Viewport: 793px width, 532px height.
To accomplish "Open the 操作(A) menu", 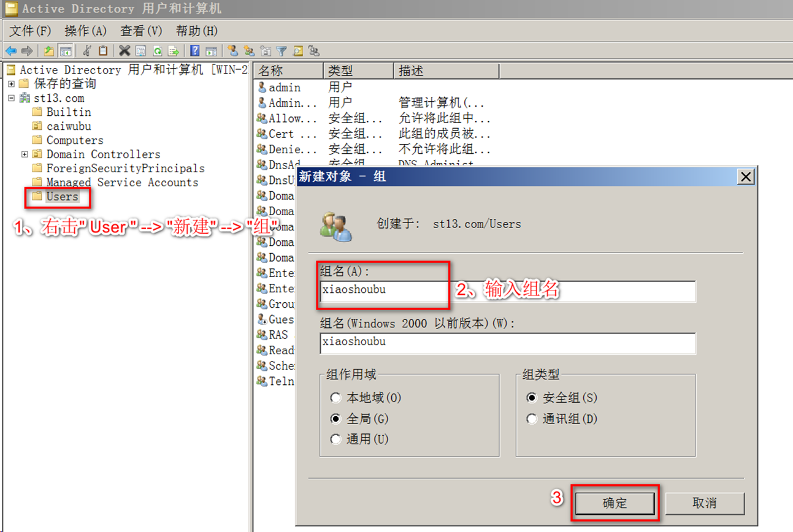I will tap(86, 31).
